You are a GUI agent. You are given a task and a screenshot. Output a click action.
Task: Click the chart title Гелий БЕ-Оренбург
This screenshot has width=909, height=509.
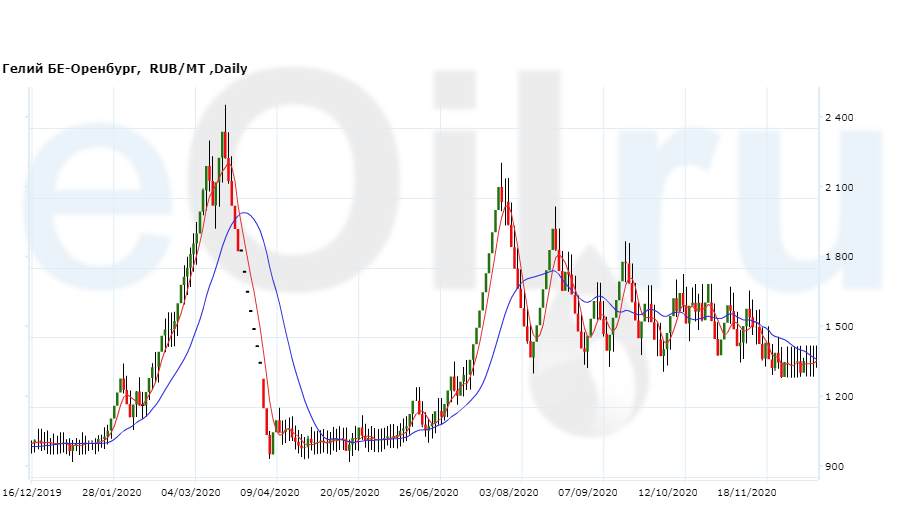[x=75, y=69]
